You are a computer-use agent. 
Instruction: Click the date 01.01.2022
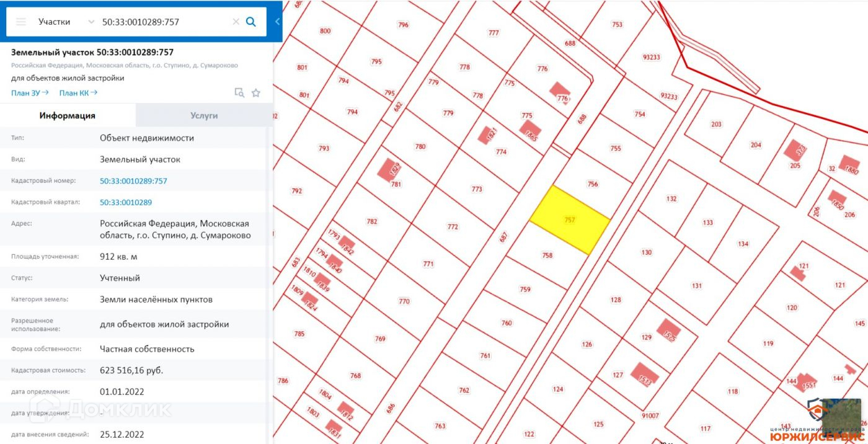tap(121, 392)
